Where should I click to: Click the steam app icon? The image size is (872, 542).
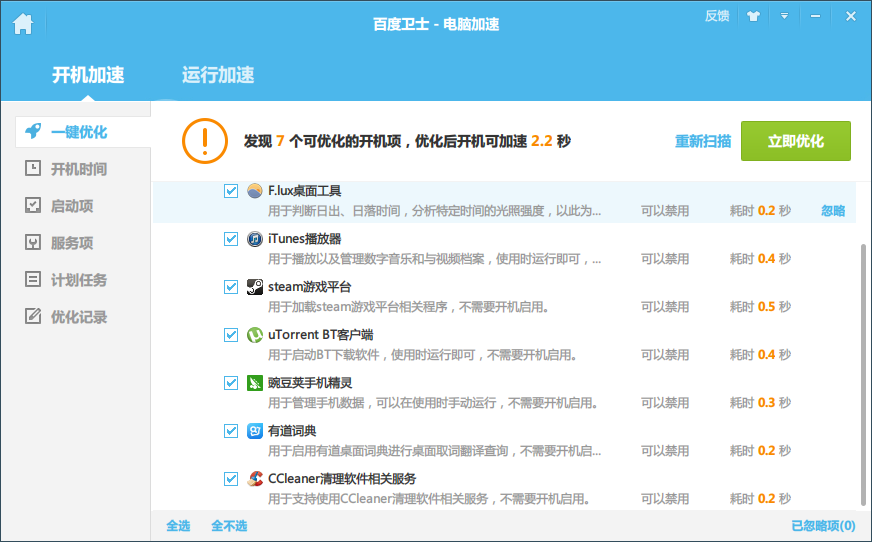(255, 287)
